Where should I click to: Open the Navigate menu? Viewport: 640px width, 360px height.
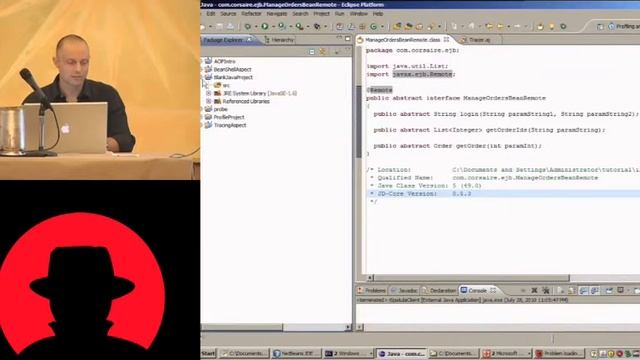click(x=277, y=13)
